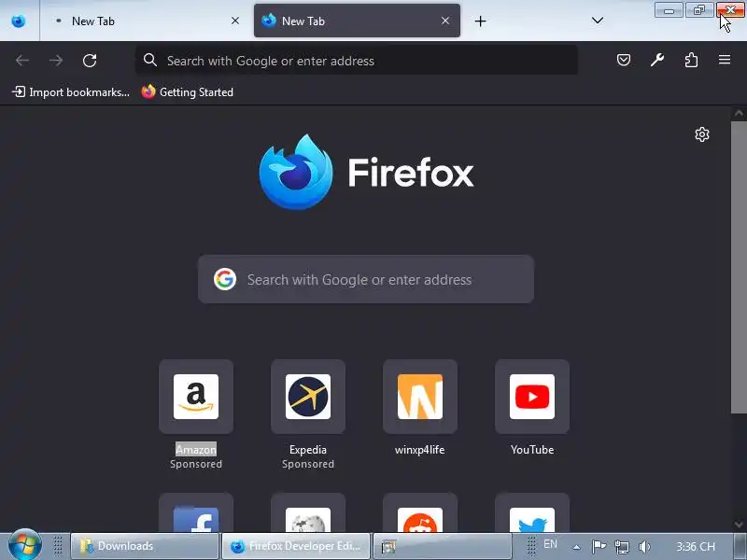Open new tab personalize gear icon
Screen dimensions: 747x560
[x=702, y=134]
